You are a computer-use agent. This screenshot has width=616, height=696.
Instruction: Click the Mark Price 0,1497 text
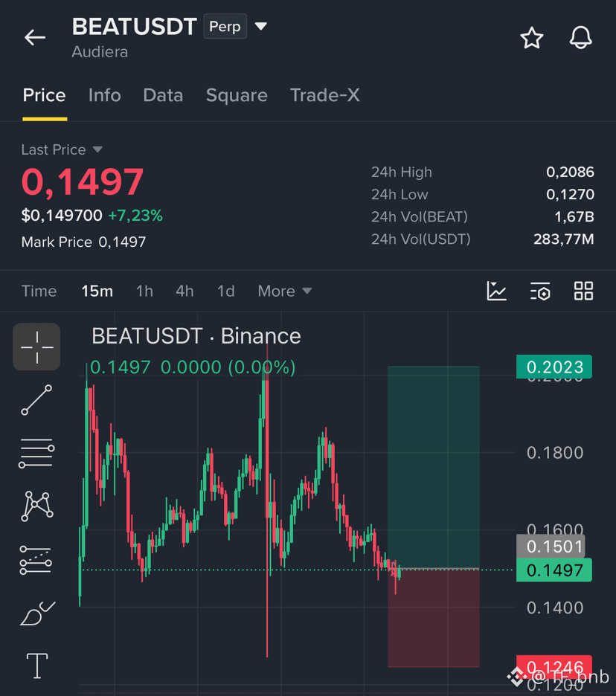click(x=83, y=242)
